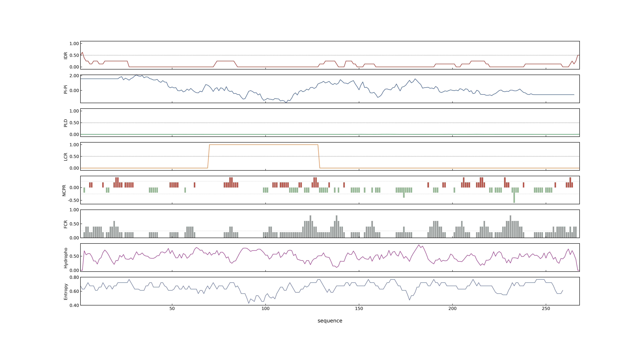Click the 0.00 tick of the Pi-Pi panel

(74, 91)
